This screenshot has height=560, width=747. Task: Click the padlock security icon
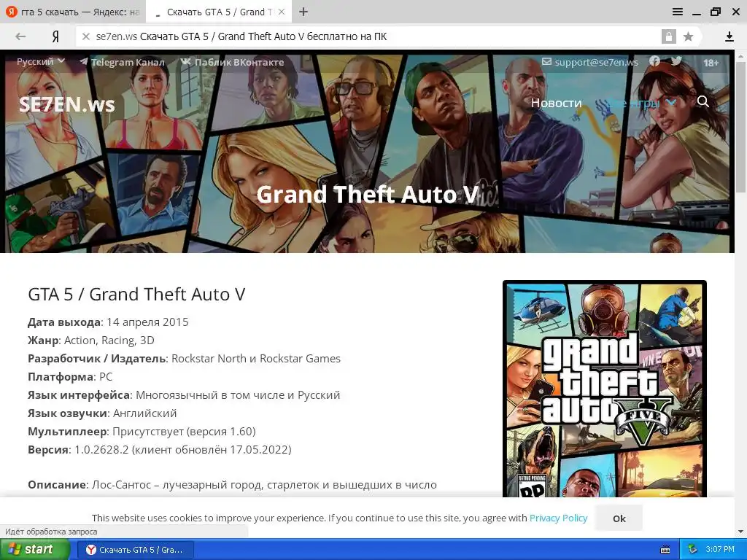(668, 36)
